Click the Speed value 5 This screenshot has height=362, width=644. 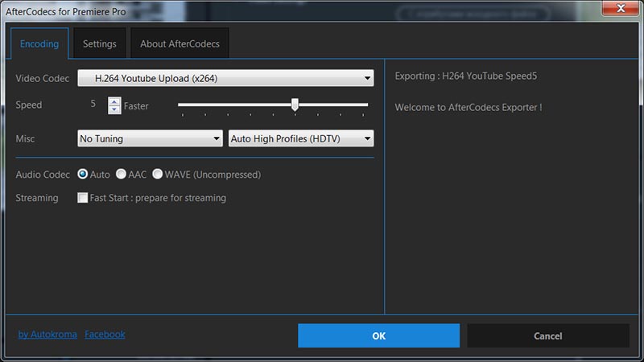[x=93, y=104]
